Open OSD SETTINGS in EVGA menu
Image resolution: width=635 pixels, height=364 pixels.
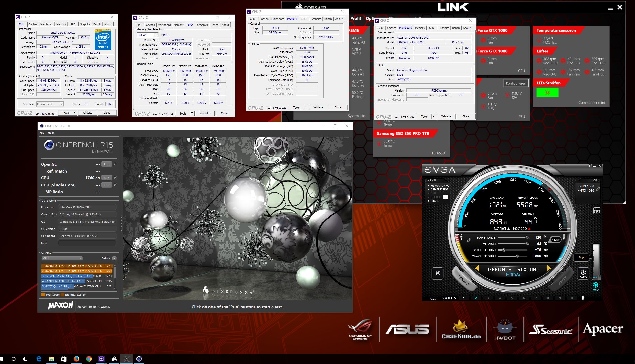click(x=439, y=189)
